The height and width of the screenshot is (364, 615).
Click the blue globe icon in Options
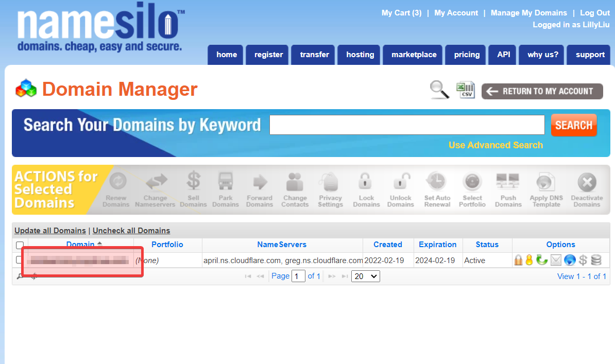(x=569, y=260)
